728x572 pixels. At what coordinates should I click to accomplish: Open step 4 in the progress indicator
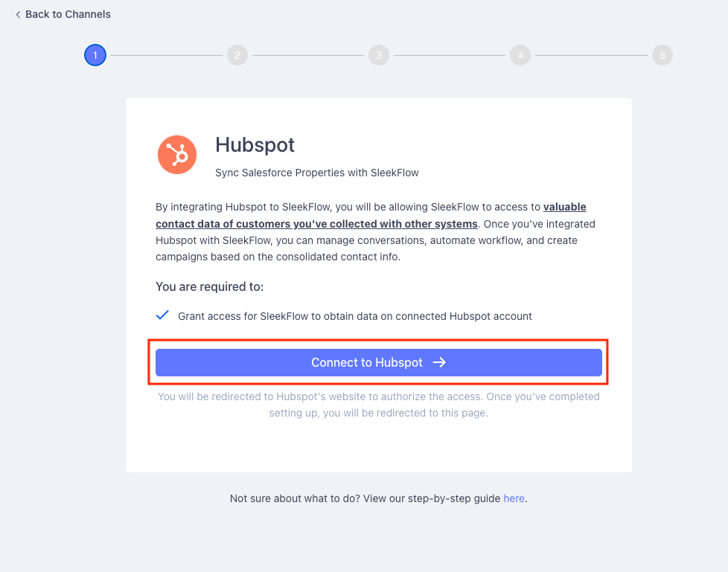[520, 55]
